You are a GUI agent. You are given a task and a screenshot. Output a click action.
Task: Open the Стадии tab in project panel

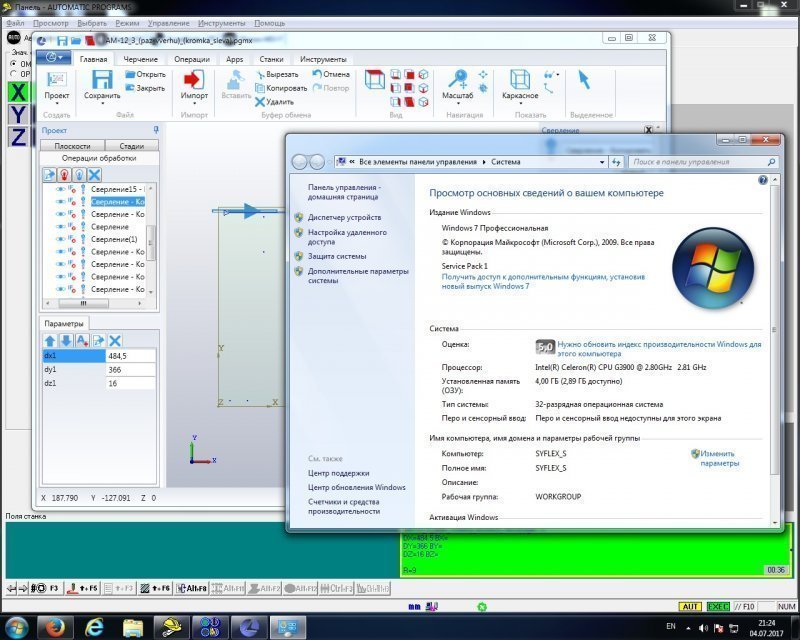click(x=131, y=145)
